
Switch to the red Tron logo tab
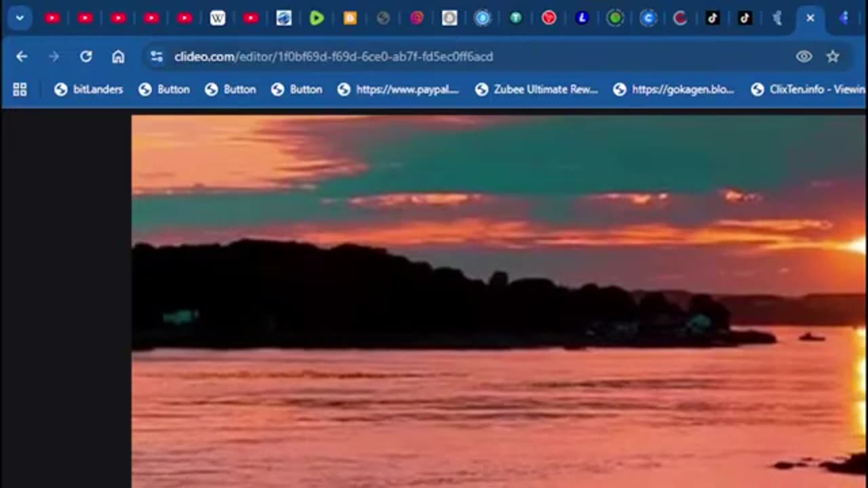coord(549,18)
